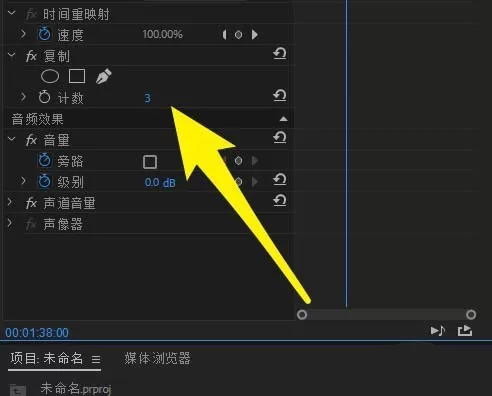Click the 速度 value 100.00%

point(162,34)
